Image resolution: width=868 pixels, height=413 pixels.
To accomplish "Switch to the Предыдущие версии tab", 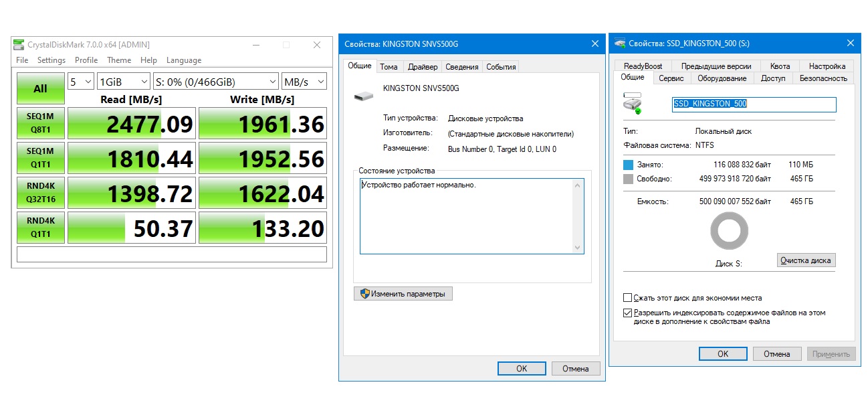I will click(716, 66).
